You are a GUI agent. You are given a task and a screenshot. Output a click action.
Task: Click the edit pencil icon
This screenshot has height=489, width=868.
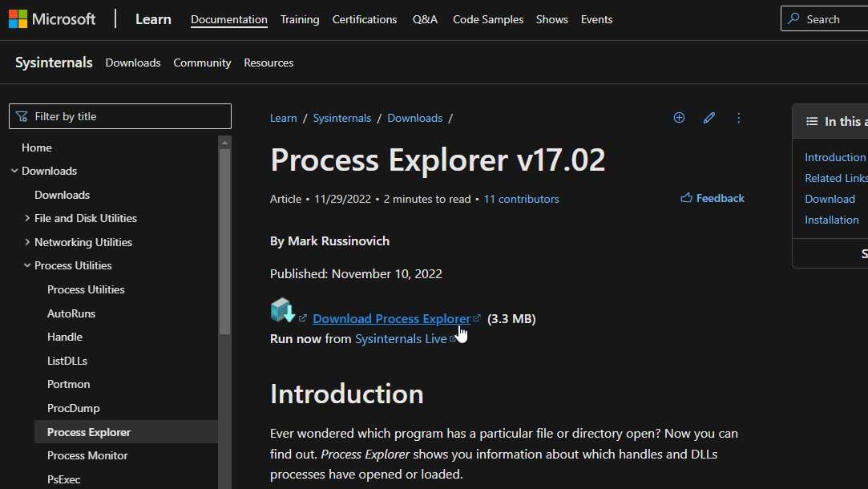pos(709,118)
